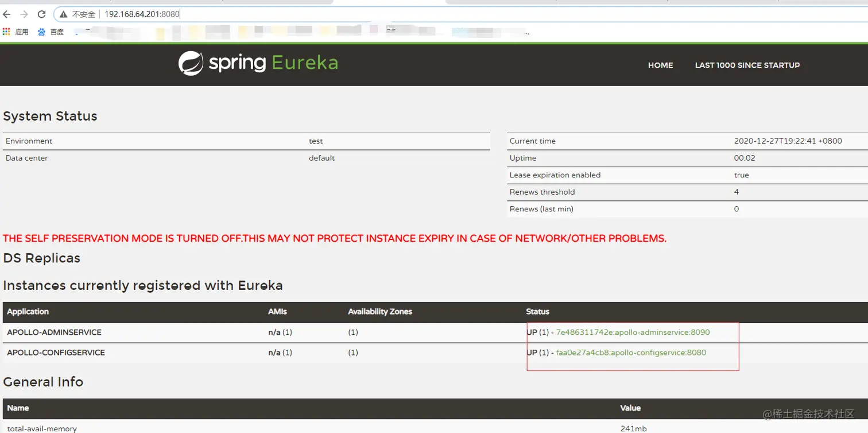Select the Environment row label
The width and height of the screenshot is (868, 433).
pos(29,141)
